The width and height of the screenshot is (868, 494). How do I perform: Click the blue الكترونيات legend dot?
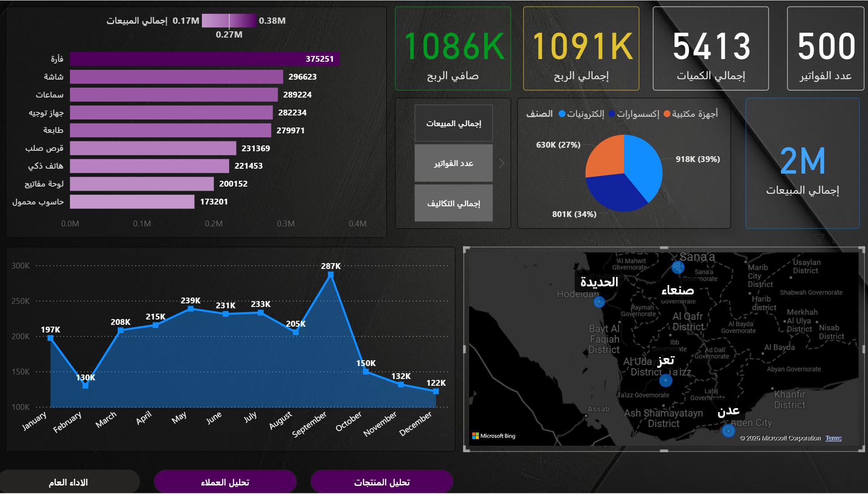[562, 114]
